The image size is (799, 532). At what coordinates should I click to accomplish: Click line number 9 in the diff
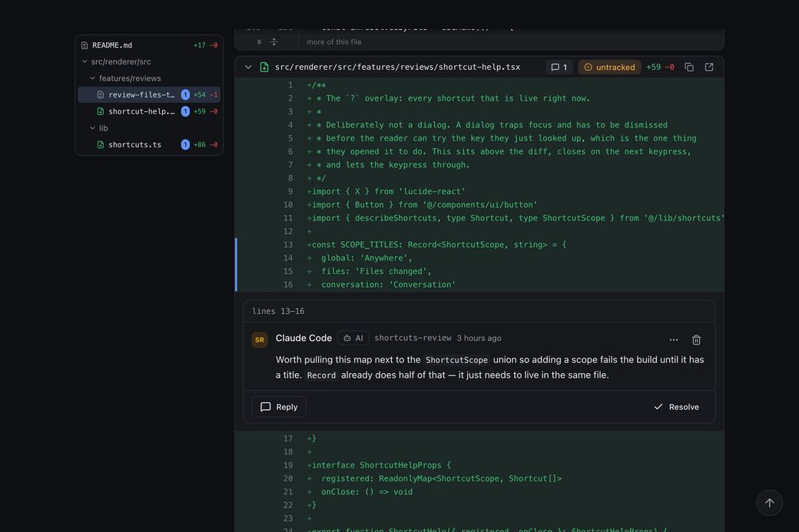(x=290, y=191)
